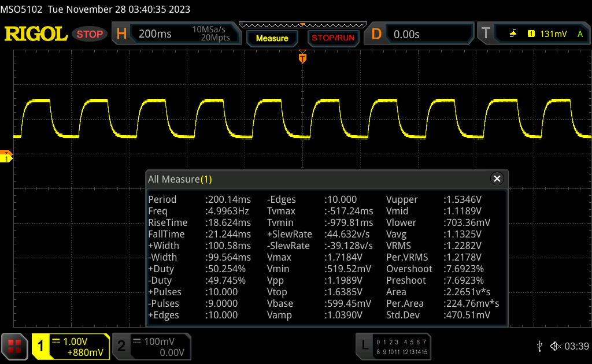
Task: Select the orange trigger position marker above the grid
Action: pos(302,58)
